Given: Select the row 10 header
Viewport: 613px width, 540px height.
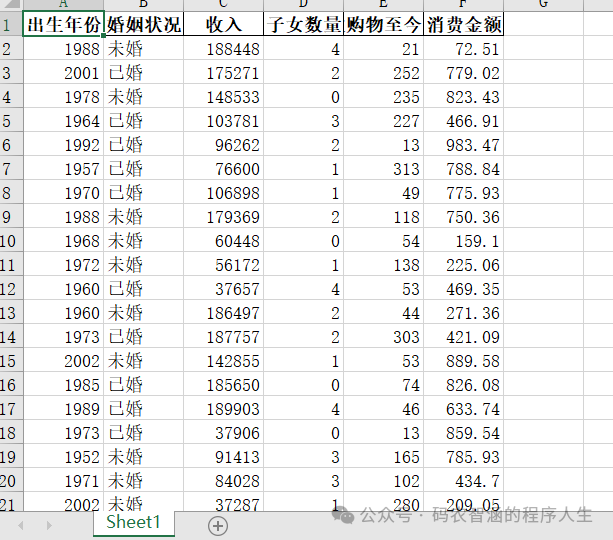Looking at the screenshot, I should (10, 241).
